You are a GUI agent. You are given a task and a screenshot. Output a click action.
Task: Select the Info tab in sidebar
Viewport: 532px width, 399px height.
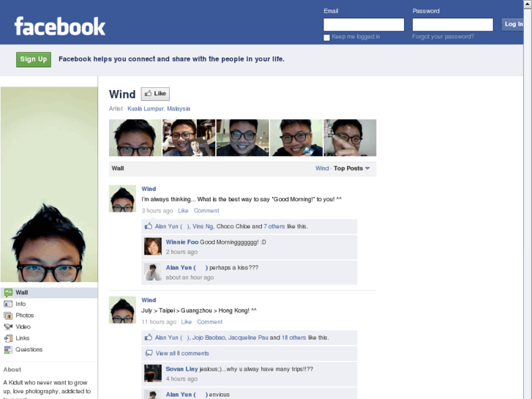(x=49, y=304)
